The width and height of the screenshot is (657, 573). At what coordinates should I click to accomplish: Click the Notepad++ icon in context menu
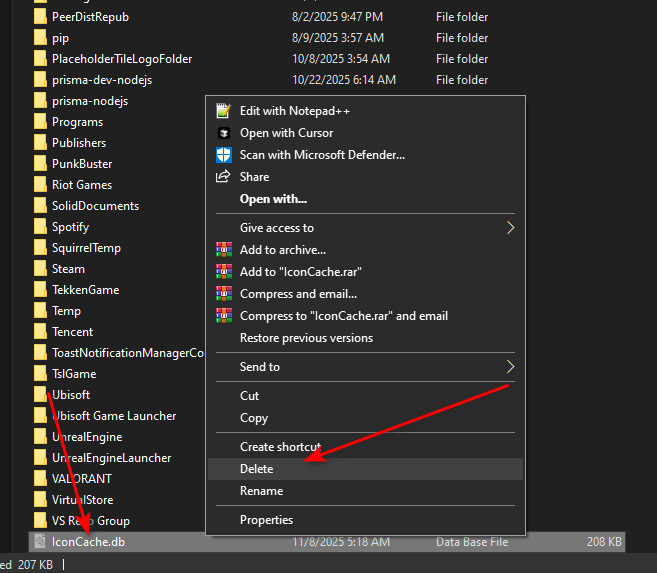[x=223, y=111]
